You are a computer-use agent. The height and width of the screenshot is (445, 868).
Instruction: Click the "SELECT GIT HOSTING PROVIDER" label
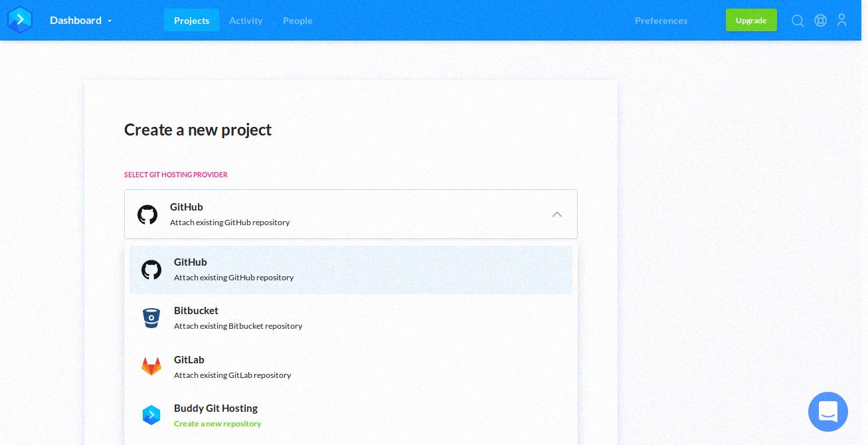tap(176, 175)
